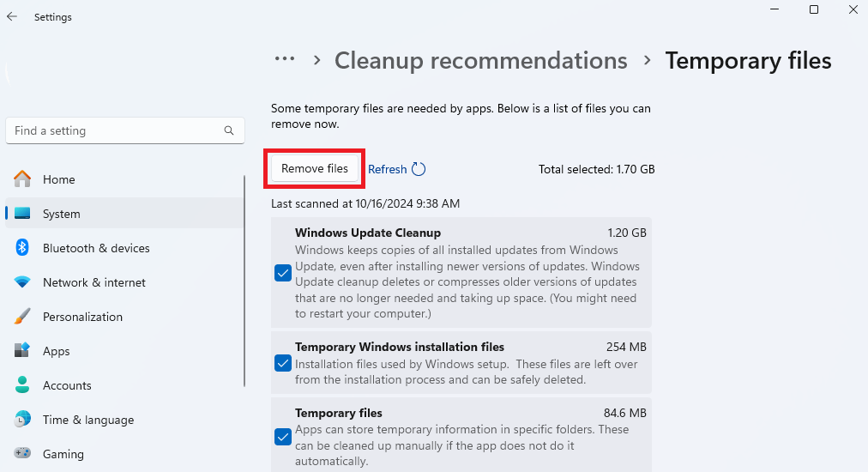This screenshot has width=868, height=472.
Task: Click the back arrow in title bar
Action: (x=12, y=16)
